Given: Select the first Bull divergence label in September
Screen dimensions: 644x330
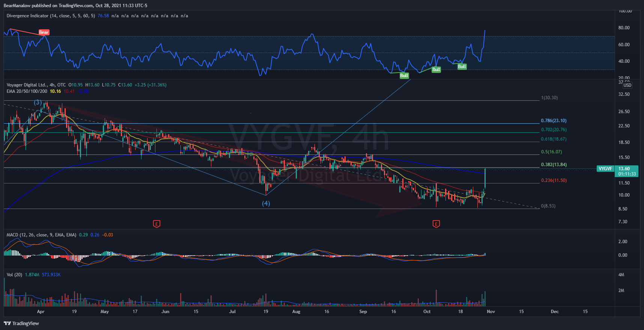Looking at the screenshot, I should (x=404, y=76).
